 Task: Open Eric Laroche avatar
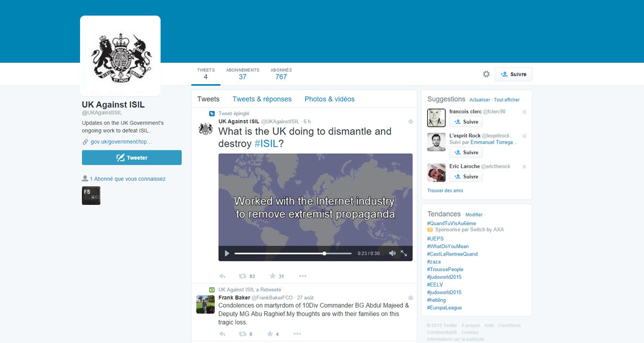click(436, 173)
